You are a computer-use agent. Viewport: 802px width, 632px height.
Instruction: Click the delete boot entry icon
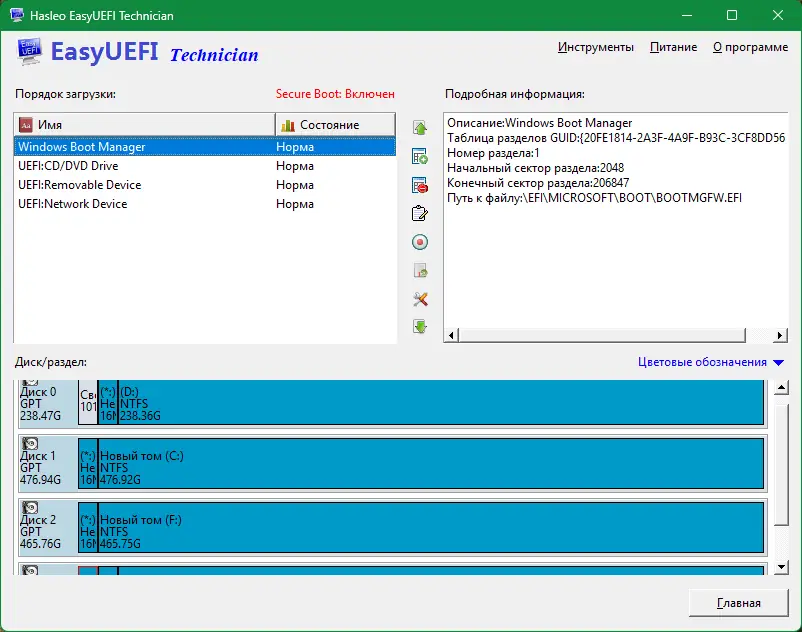tap(420, 185)
